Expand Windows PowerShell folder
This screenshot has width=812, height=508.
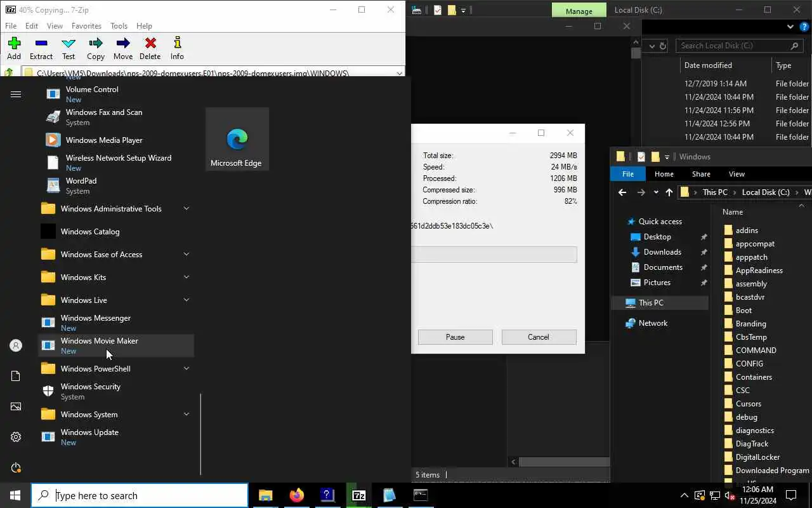pos(187,368)
